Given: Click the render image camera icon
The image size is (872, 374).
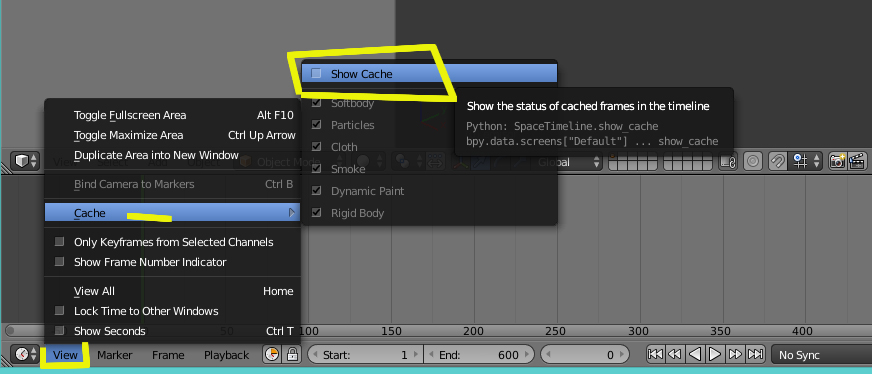Looking at the screenshot, I should (x=837, y=162).
